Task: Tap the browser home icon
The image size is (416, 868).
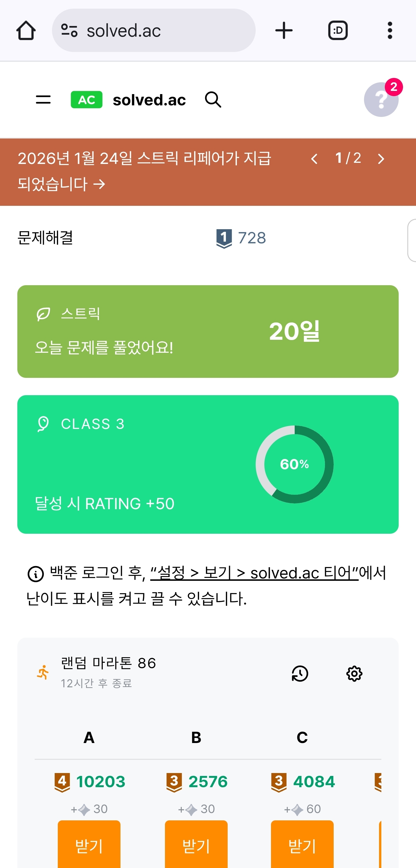Action: click(26, 31)
